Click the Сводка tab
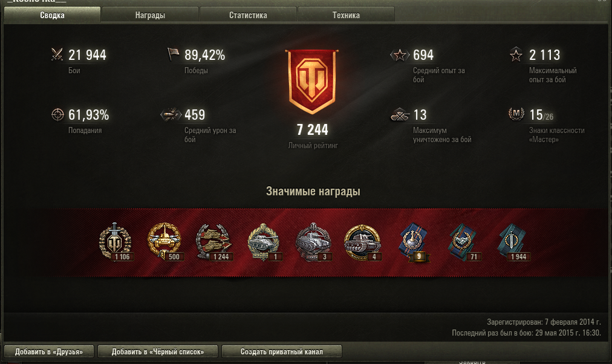 coord(52,15)
